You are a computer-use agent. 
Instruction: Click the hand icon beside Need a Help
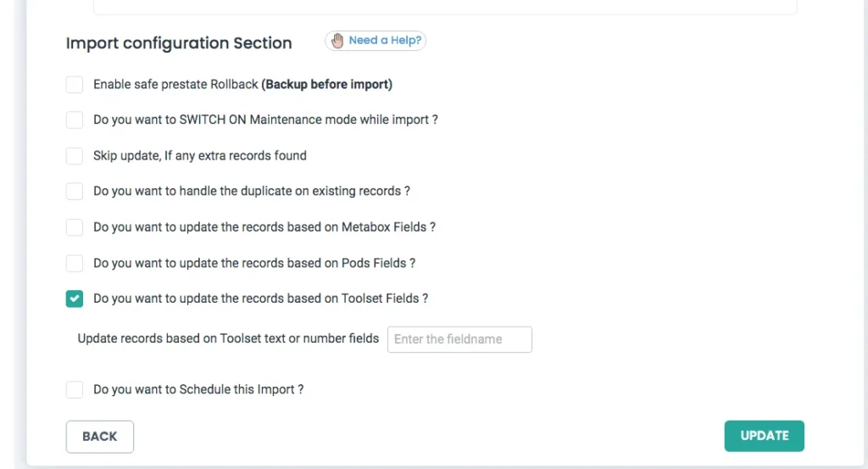click(338, 41)
